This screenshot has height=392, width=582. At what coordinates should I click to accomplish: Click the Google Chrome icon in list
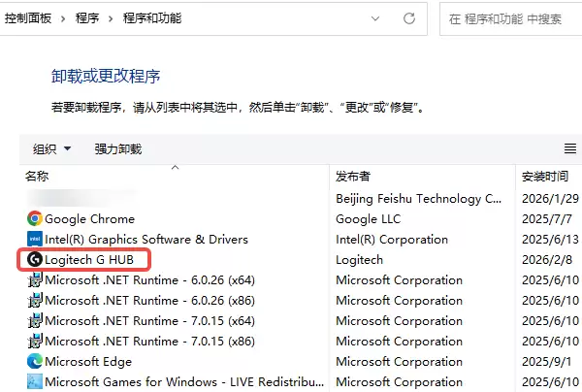(35, 218)
